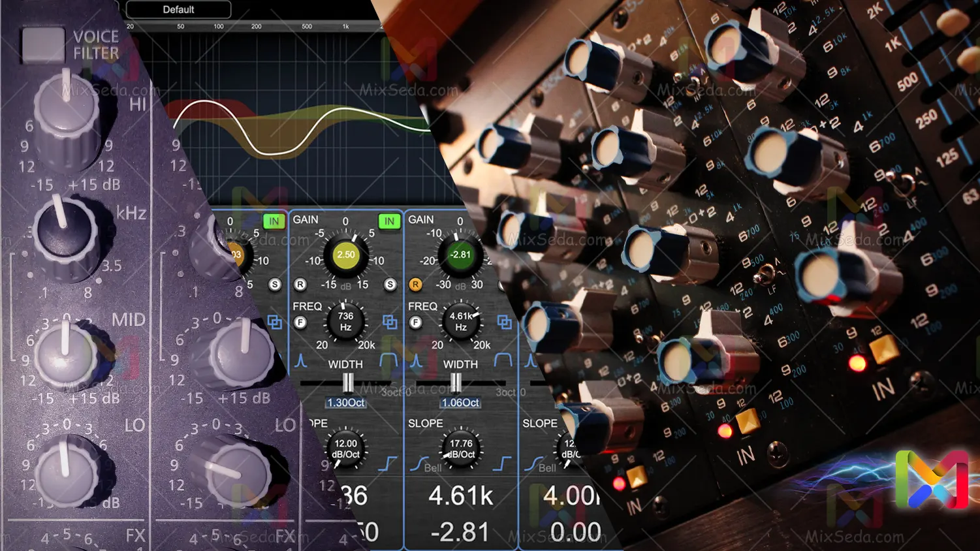980x551 pixels.
Task: Select the step slope icon in 17.76 dB/Oct band
Action: pos(501,464)
